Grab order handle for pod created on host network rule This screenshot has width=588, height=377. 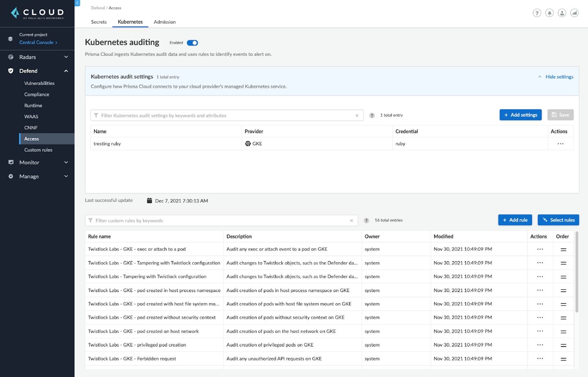pos(563,331)
